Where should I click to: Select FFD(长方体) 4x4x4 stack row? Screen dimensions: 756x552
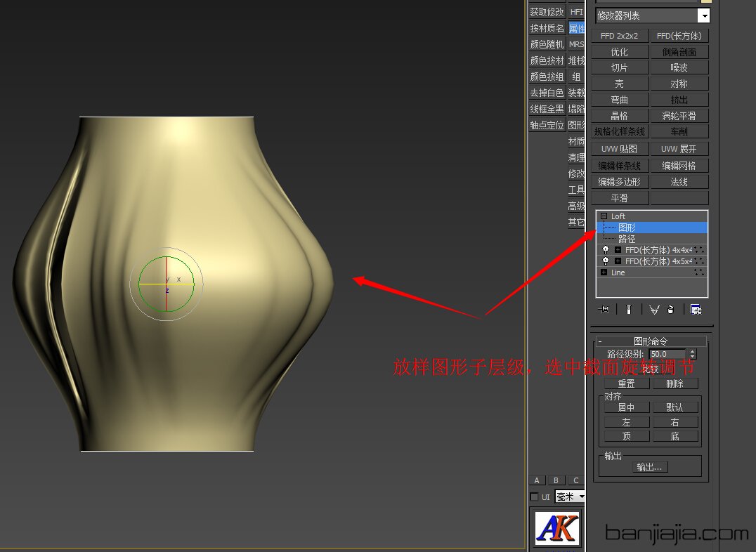pos(652,250)
